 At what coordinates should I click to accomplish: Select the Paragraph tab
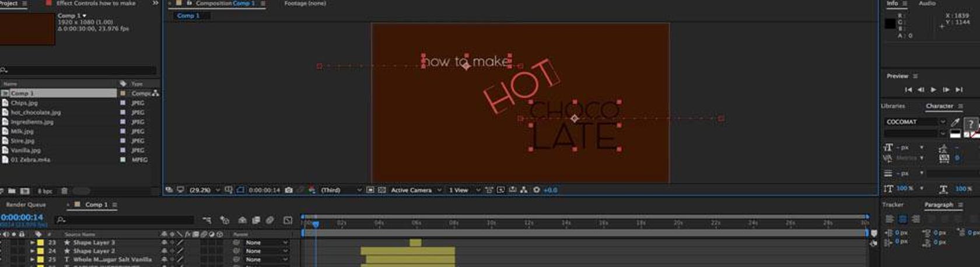pyautogui.click(x=939, y=205)
